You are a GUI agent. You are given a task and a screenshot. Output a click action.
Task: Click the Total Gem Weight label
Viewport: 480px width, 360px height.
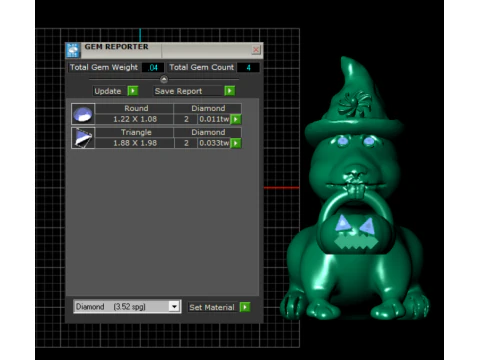point(104,67)
